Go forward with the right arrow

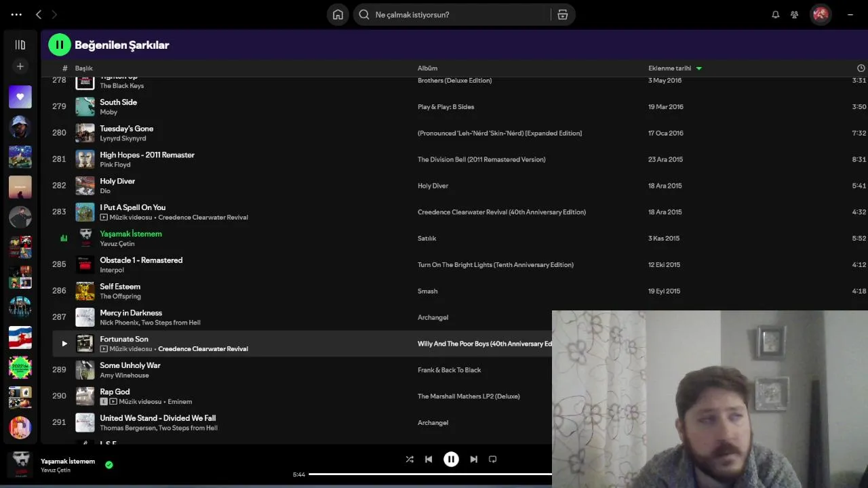pyautogui.click(x=55, y=14)
